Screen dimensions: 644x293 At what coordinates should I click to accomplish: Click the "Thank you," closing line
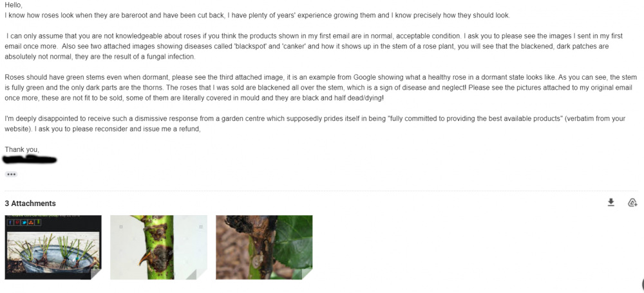pos(22,149)
